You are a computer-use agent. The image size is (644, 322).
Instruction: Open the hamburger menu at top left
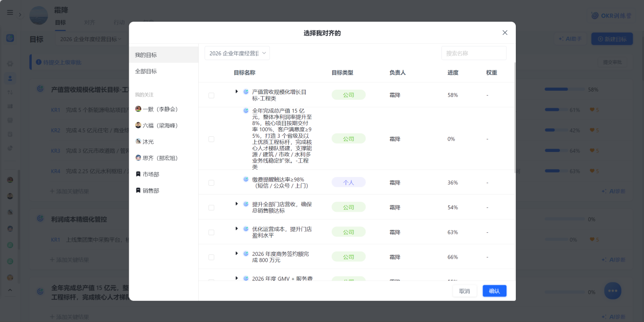pos(10,13)
